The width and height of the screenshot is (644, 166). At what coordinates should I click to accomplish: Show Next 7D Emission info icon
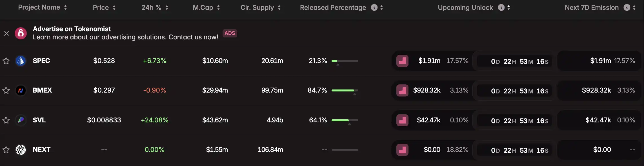click(x=627, y=8)
